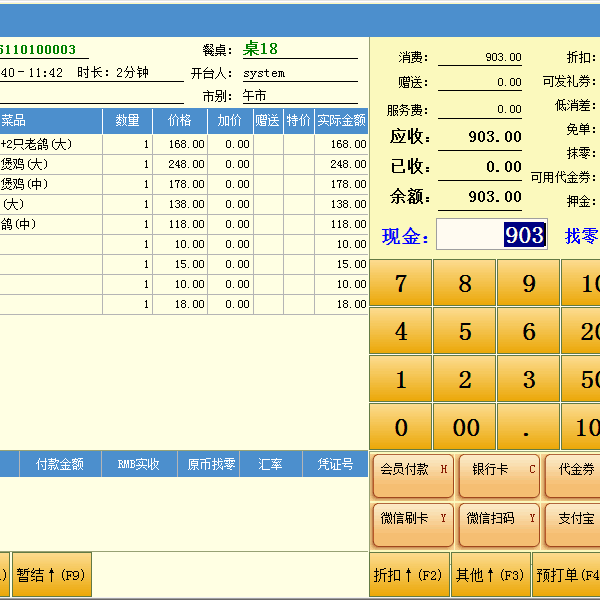The width and height of the screenshot is (600, 600).
Task: Click 菜品 column header
Action: pos(51,121)
